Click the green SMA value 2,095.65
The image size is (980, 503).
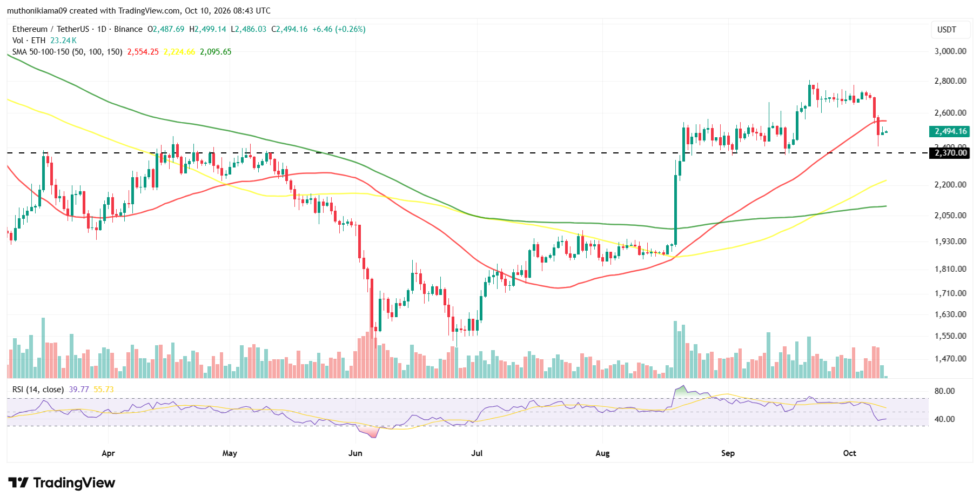pyautogui.click(x=216, y=52)
